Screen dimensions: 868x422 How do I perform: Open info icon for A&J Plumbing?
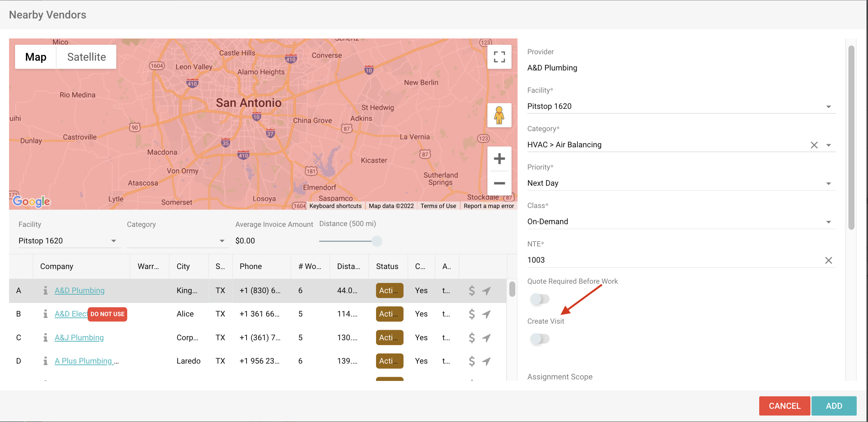[46, 338]
